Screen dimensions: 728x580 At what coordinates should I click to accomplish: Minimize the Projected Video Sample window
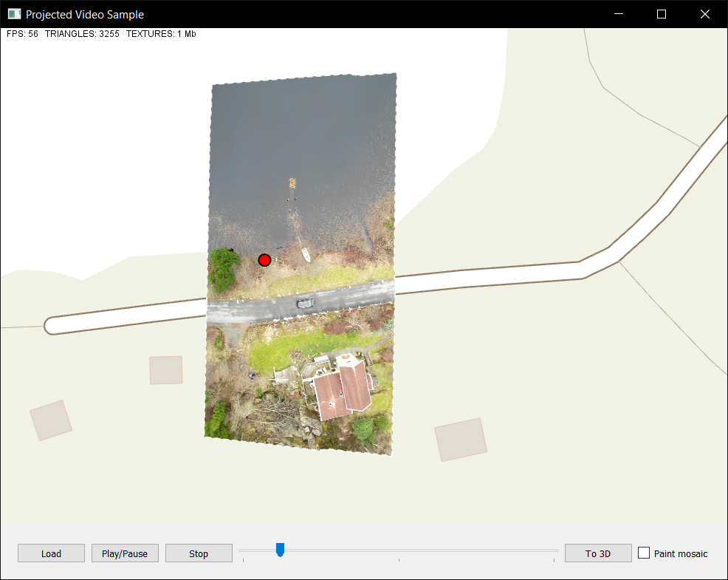pyautogui.click(x=619, y=14)
